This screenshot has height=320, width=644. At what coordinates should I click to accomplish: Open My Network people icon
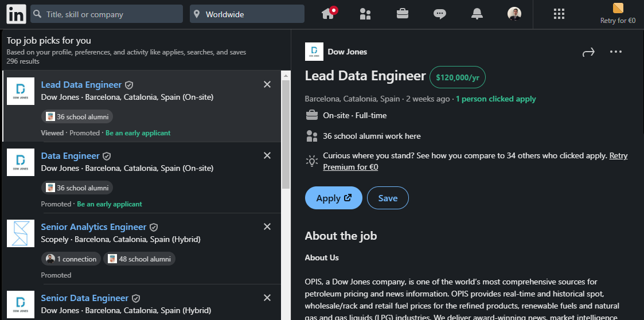365,14
